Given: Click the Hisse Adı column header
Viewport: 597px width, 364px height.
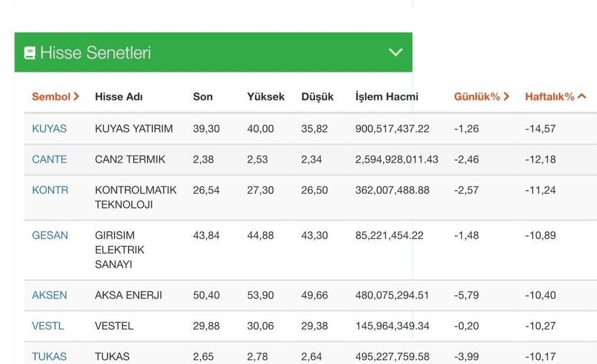Looking at the screenshot, I should click(118, 96).
